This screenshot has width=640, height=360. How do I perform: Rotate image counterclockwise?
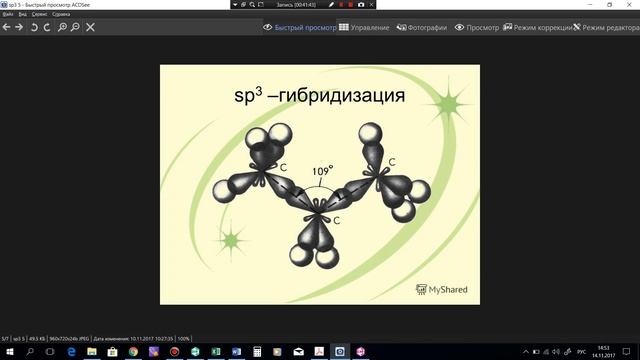pos(34,27)
